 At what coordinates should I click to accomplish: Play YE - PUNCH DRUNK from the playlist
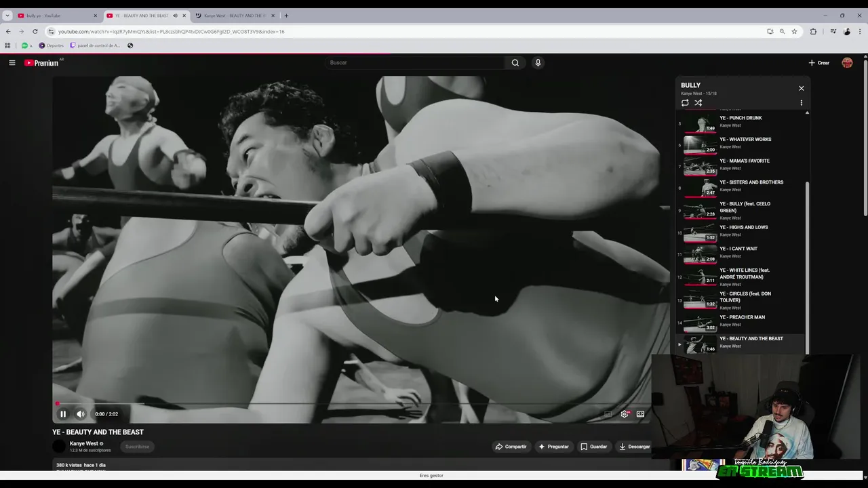[741, 122]
